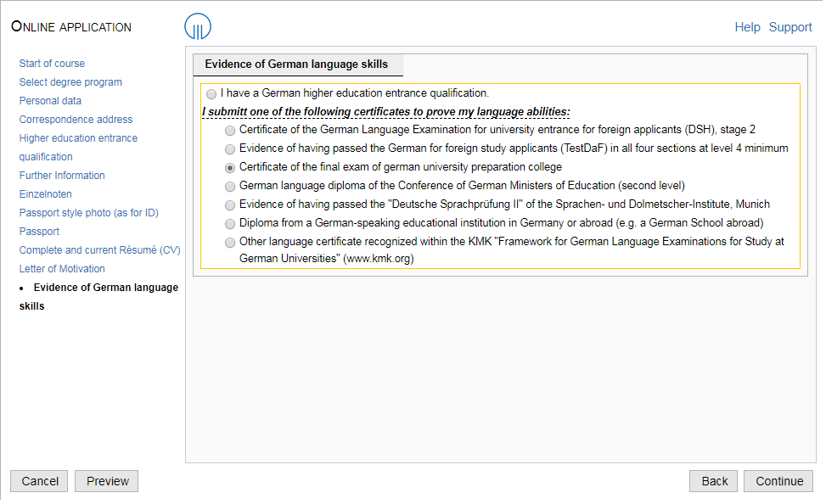Navigate to Personal data step
The height and width of the screenshot is (504, 826).
point(50,101)
